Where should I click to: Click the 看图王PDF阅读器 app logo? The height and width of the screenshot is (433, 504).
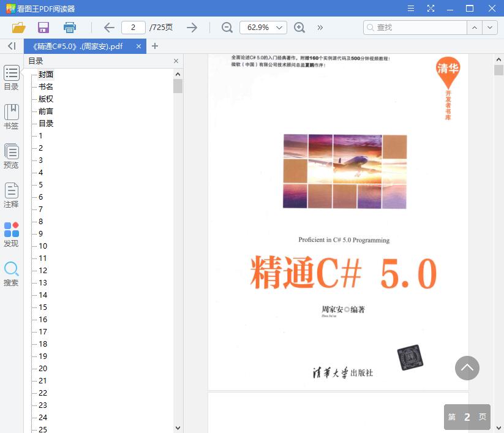10,9
